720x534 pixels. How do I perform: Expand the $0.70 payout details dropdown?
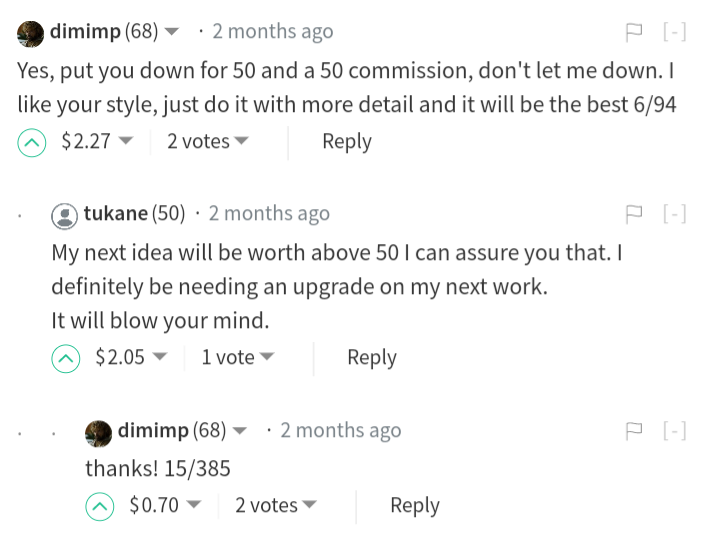(x=193, y=506)
